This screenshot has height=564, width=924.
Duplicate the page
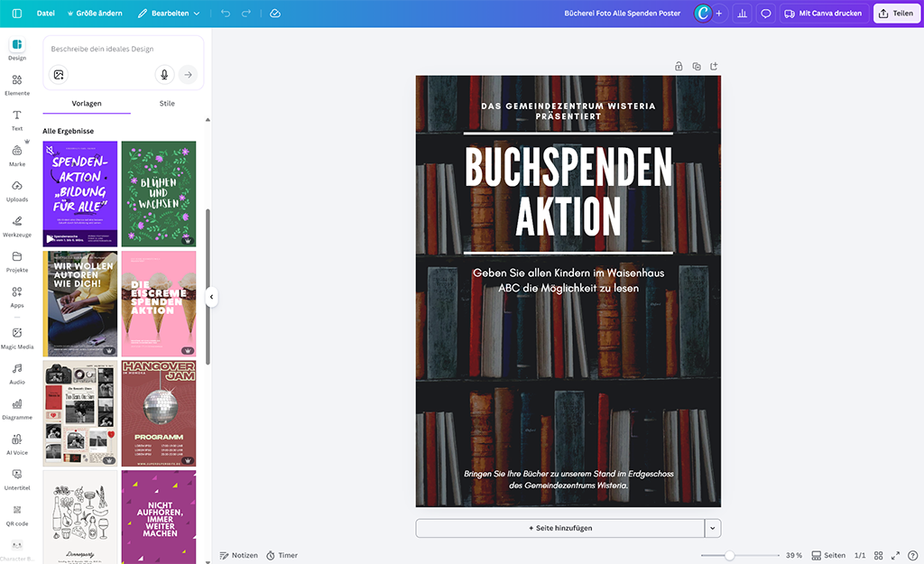(697, 66)
